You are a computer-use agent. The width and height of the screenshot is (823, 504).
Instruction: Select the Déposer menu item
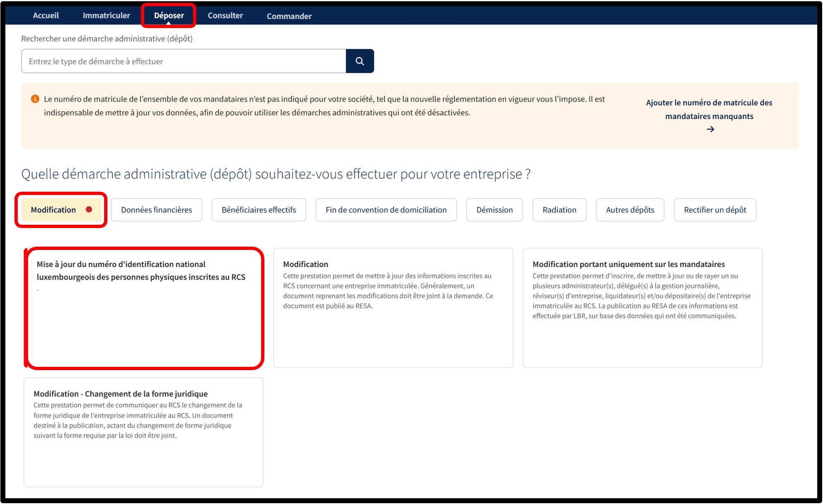(x=169, y=15)
